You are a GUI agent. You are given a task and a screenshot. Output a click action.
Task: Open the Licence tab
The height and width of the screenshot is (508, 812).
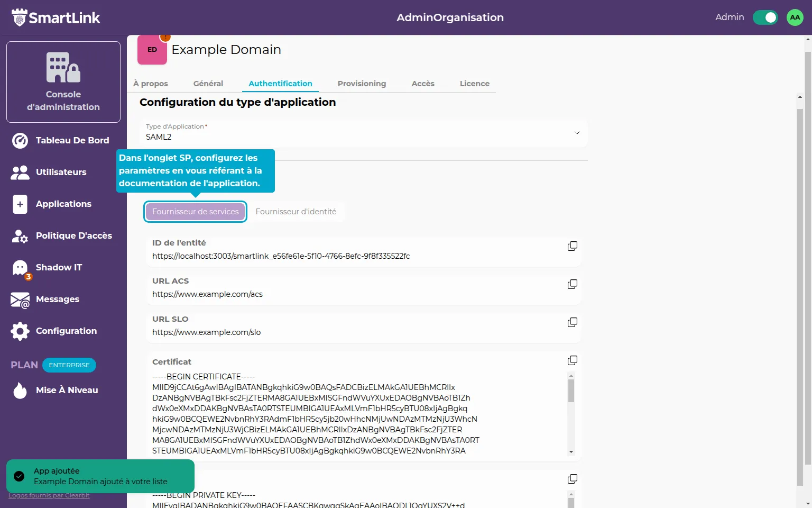tap(474, 84)
